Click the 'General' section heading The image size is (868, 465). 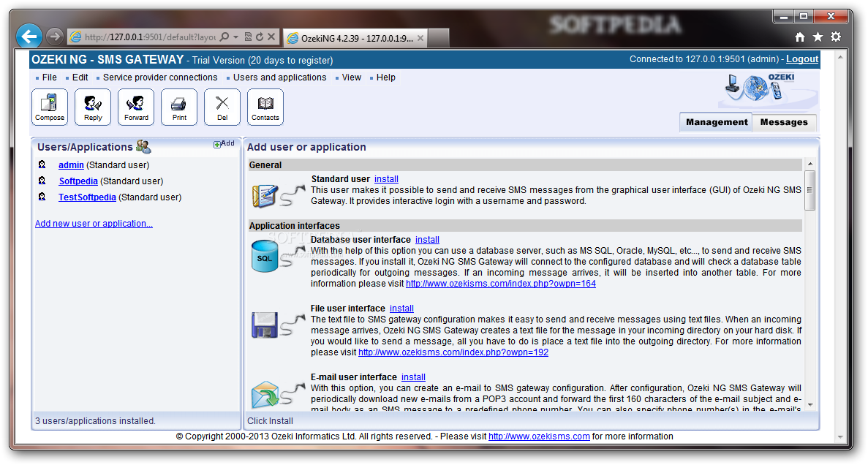point(265,165)
